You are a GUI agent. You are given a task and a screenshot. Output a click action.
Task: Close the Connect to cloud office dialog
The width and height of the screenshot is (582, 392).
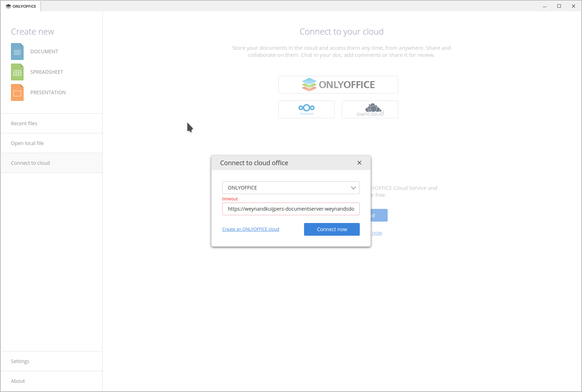[x=359, y=163]
